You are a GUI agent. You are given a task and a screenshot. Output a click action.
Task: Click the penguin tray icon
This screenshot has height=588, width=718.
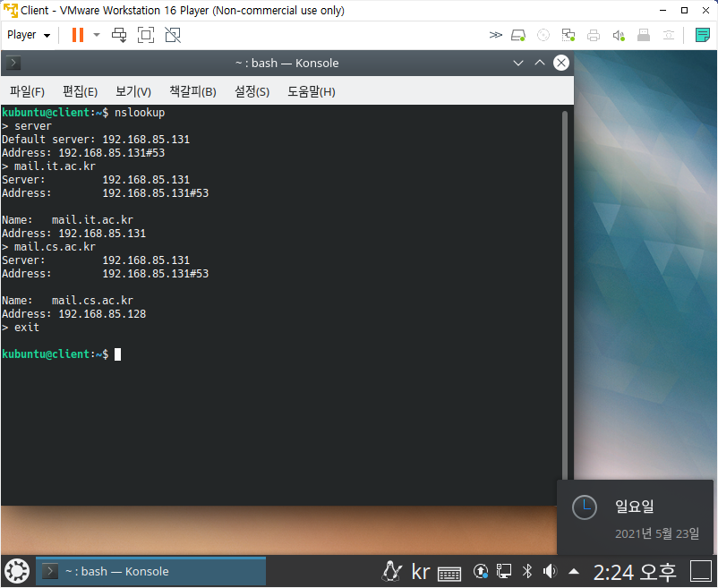[392, 572]
